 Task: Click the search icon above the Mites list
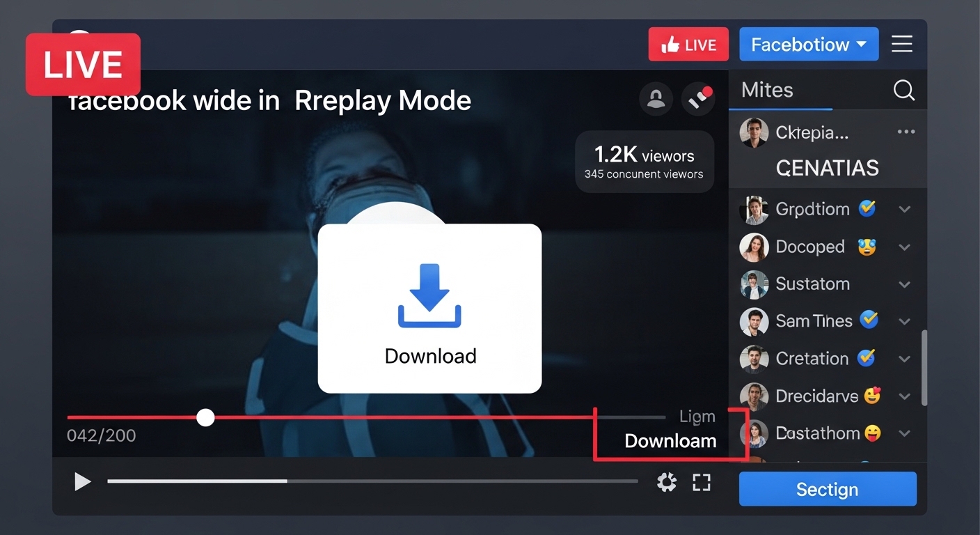click(903, 90)
